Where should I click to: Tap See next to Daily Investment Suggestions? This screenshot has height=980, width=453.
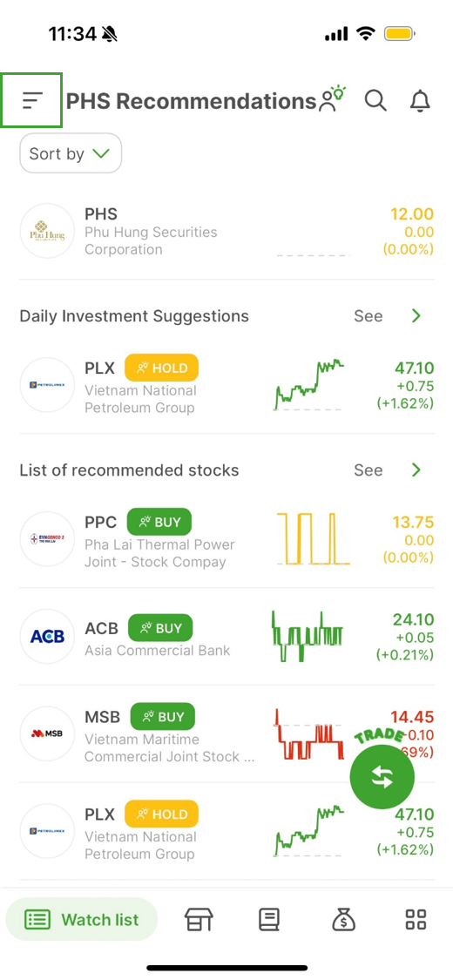(x=368, y=316)
